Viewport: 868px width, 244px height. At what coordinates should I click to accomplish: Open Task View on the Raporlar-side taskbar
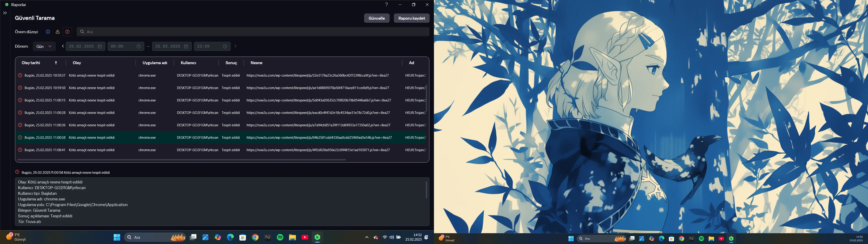coord(193,237)
